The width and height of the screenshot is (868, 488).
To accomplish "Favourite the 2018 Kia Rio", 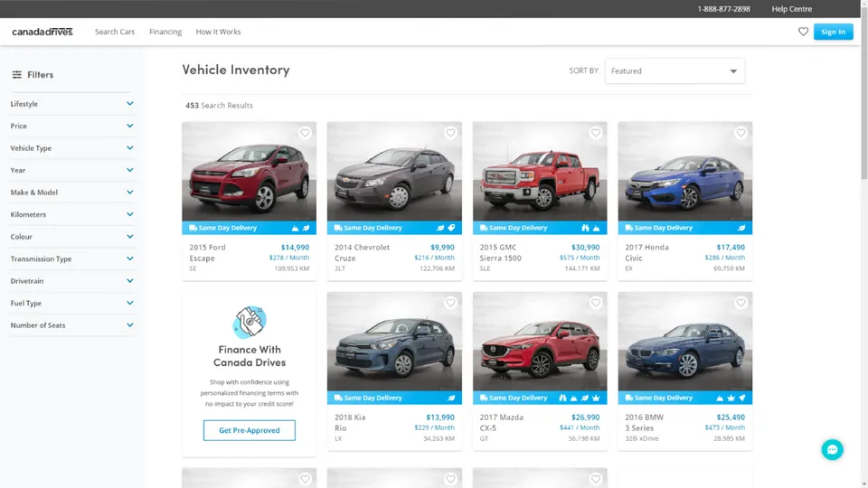I will (x=450, y=303).
